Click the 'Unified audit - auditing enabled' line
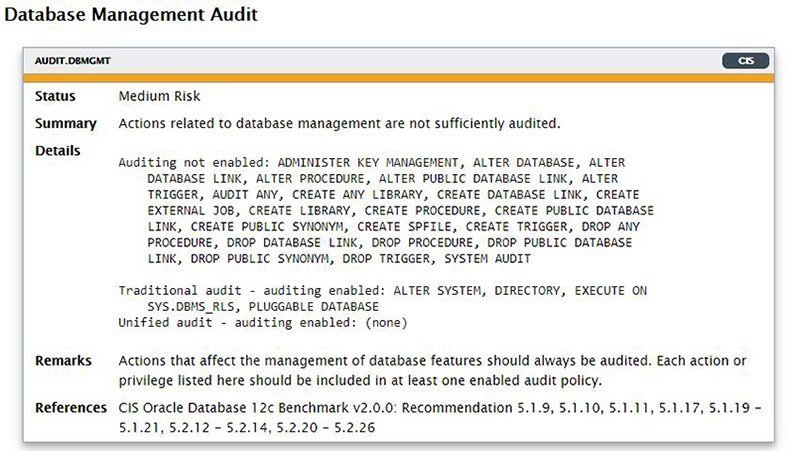The image size is (790, 451). tap(262, 323)
